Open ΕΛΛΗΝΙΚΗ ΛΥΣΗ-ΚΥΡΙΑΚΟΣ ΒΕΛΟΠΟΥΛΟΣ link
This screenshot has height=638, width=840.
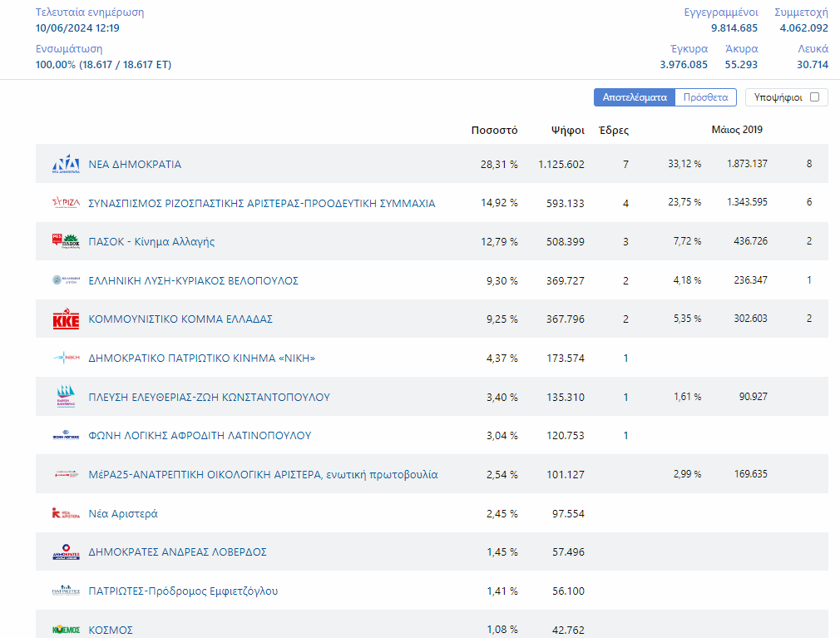[x=194, y=280]
